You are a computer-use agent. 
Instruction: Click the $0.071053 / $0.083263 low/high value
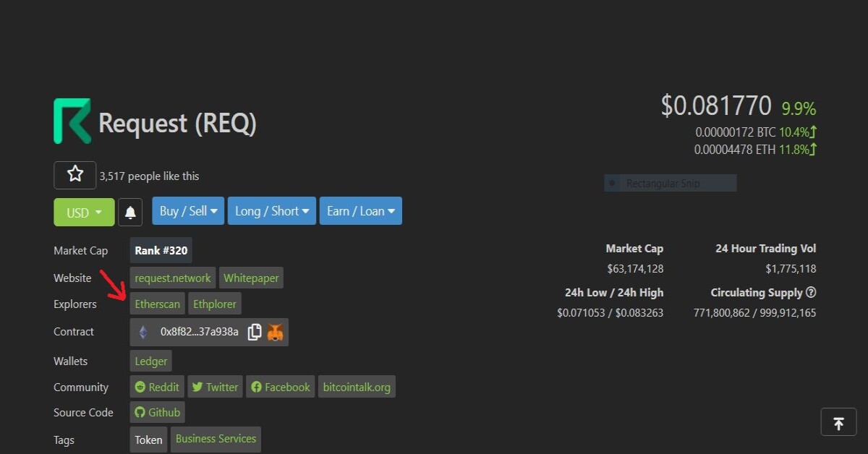tap(610, 313)
